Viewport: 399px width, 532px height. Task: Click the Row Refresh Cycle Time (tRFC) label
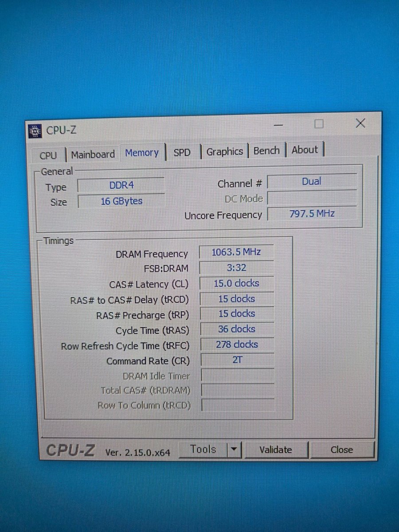pyautogui.click(x=125, y=346)
